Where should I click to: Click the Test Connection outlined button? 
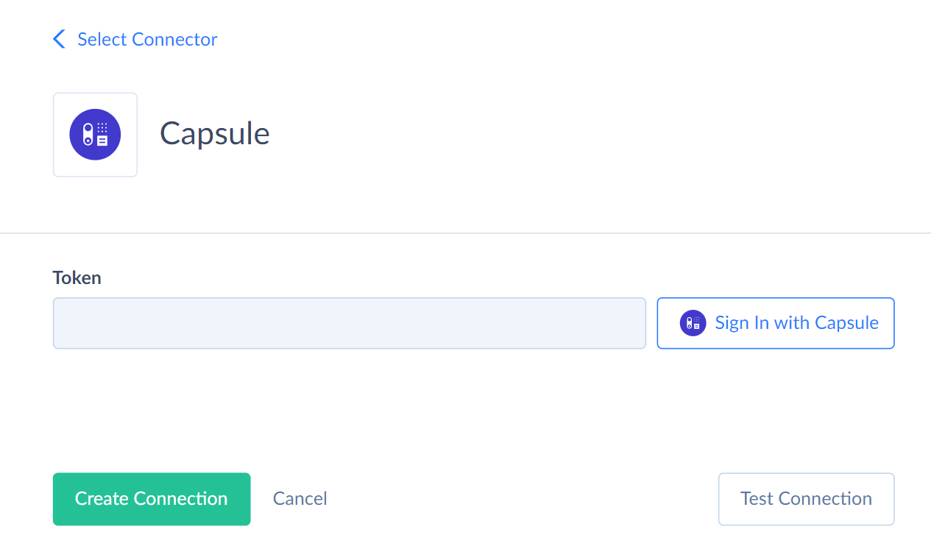806,499
